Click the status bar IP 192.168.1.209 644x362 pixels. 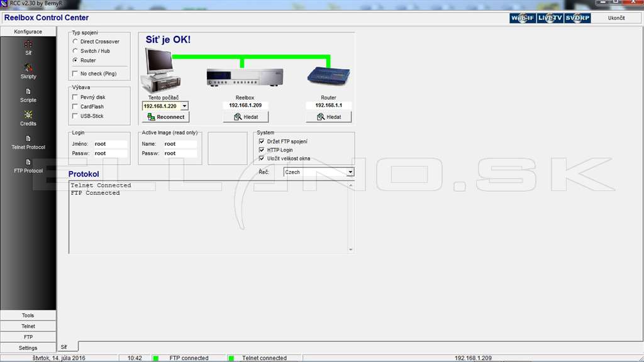tap(473, 358)
